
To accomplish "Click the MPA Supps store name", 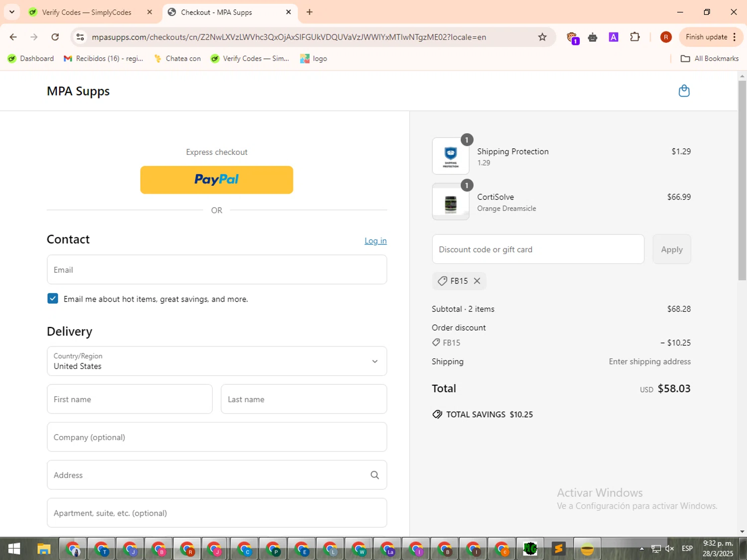I will (x=78, y=91).
